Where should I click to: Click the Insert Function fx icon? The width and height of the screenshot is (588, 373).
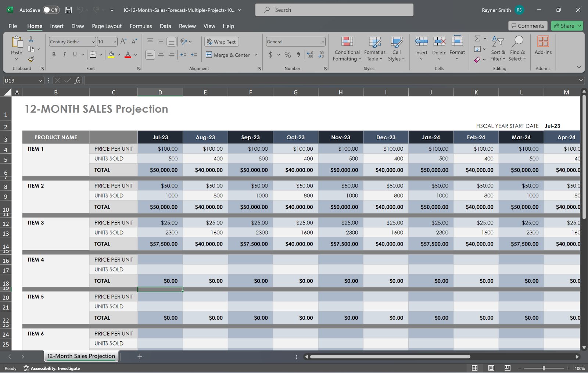click(x=77, y=80)
